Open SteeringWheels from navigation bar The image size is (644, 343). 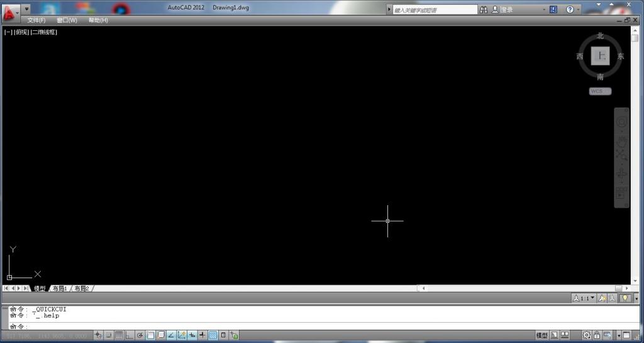(x=621, y=122)
